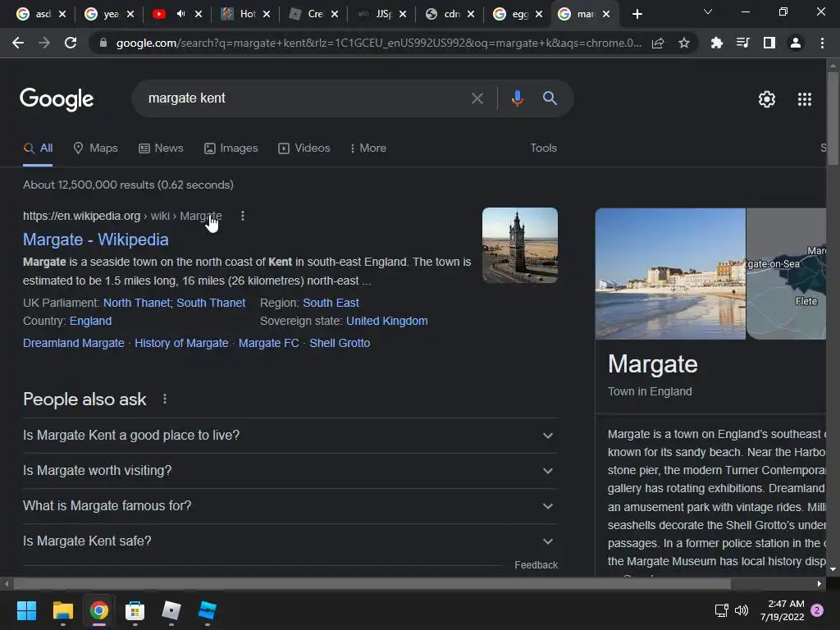Click the horizontal scrollbar at page bottom

point(372,583)
